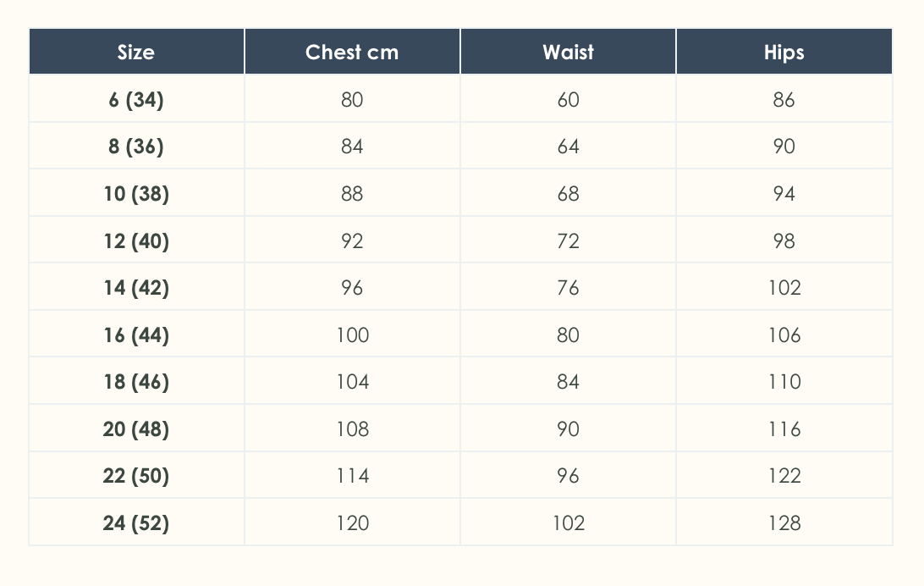Select the 22 (50) size label

(x=136, y=476)
